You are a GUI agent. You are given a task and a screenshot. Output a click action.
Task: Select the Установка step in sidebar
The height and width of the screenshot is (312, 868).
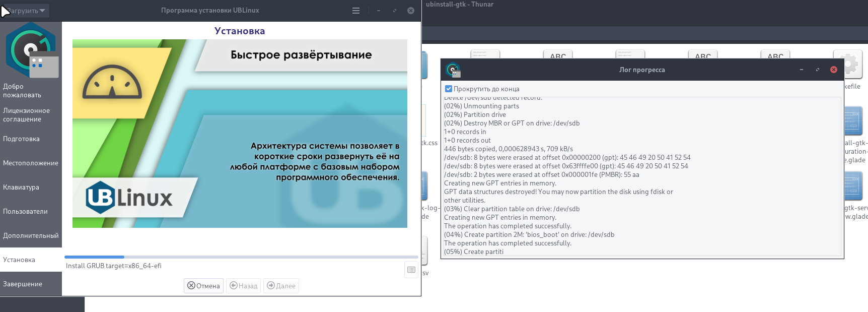click(x=31, y=260)
